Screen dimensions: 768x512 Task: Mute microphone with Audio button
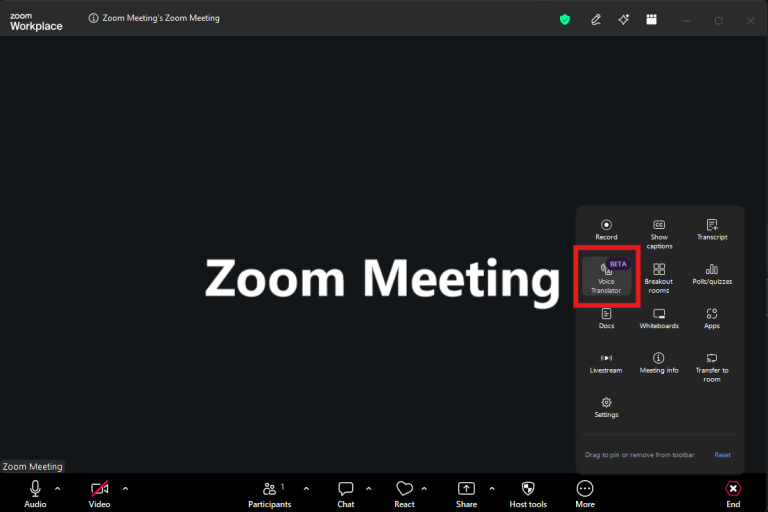coord(35,494)
